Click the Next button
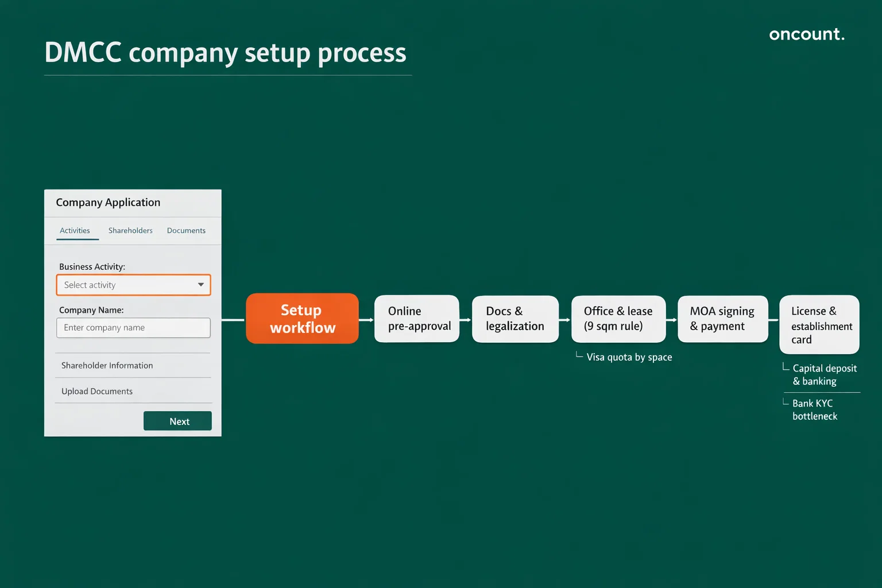This screenshot has height=588, width=882. [x=177, y=420]
